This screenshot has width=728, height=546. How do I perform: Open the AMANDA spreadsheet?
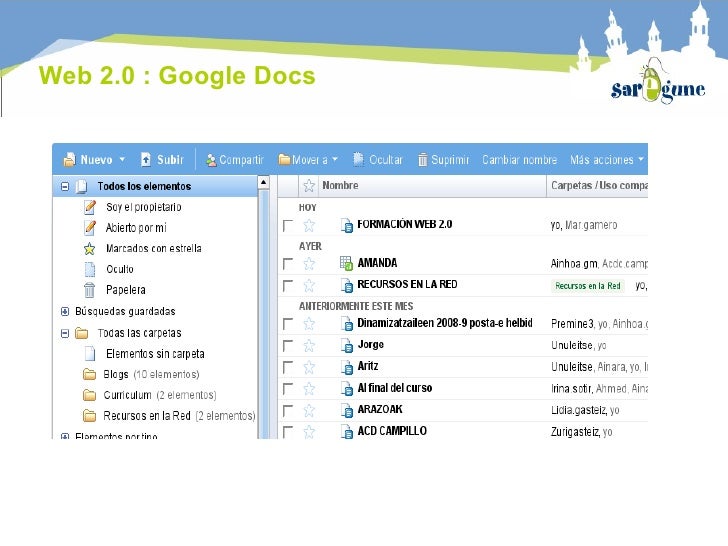pos(377,263)
